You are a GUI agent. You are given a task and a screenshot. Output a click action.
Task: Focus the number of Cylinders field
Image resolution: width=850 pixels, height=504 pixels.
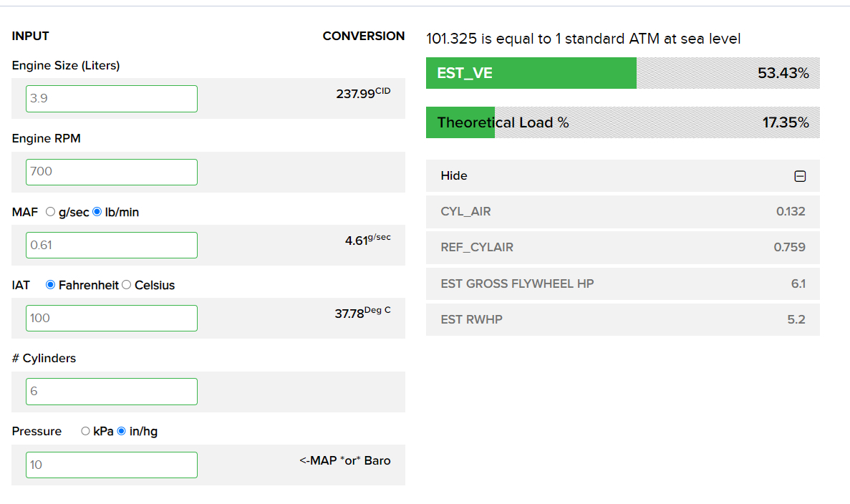[112, 392]
